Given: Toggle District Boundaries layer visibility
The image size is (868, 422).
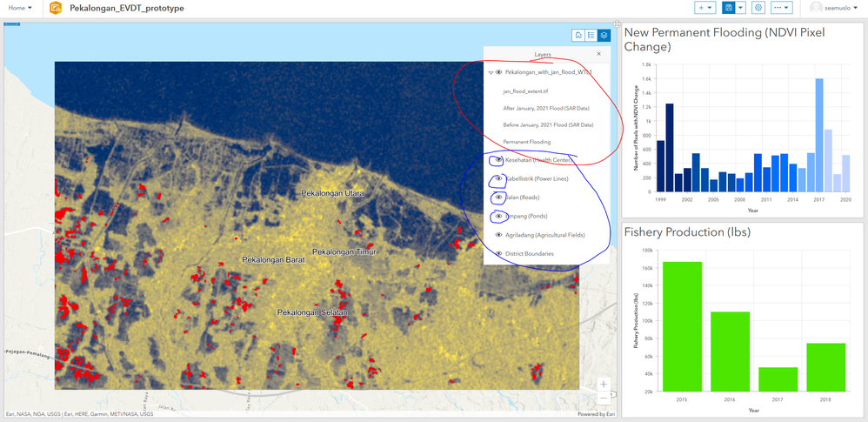Looking at the screenshot, I should click(498, 254).
